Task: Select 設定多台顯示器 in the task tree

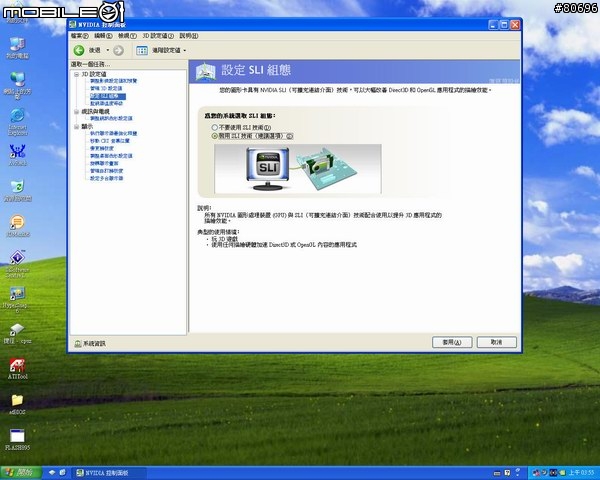Action: [x=106, y=178]
